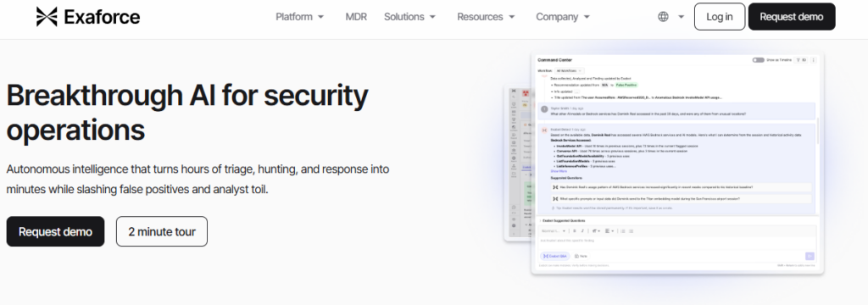The height and width of the screenshot is (305, 868).
Task: Click the Log in button
Action: [x=719, y=17]
